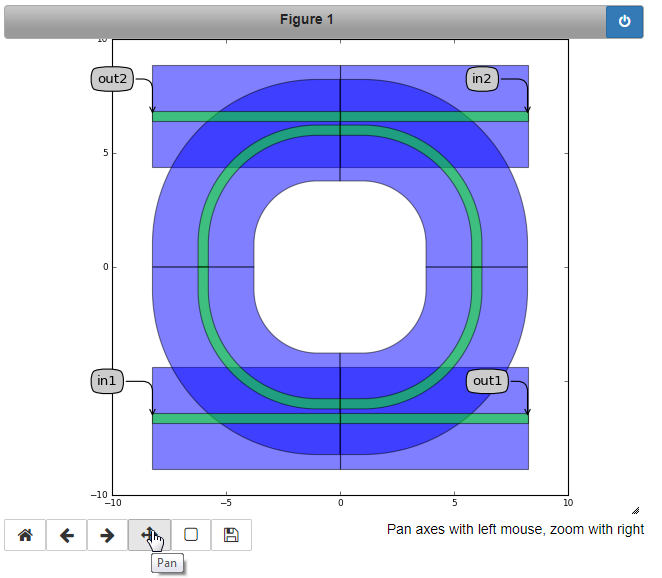Click the x-axis tick label 5
Screen dimensions: 662x578
tap(455, 503)
